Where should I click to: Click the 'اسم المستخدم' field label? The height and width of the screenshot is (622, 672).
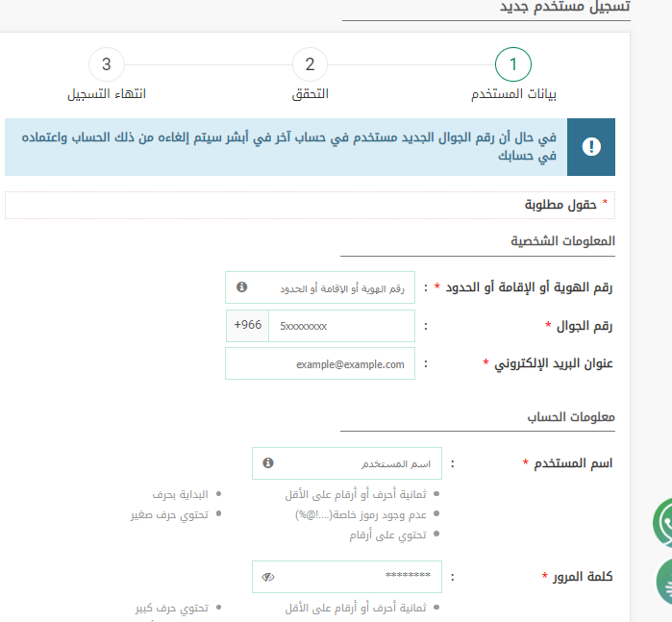pyautogui.click(x=573, y=463)
